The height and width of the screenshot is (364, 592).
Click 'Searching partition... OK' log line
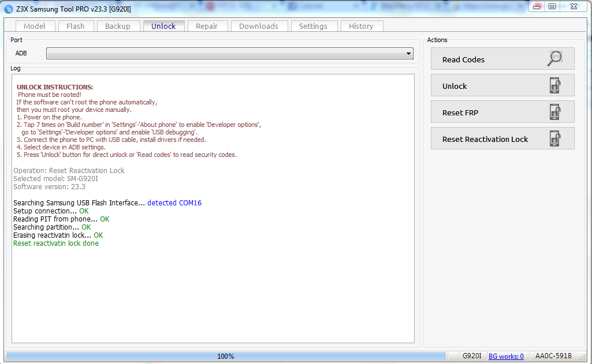[52, 227]
